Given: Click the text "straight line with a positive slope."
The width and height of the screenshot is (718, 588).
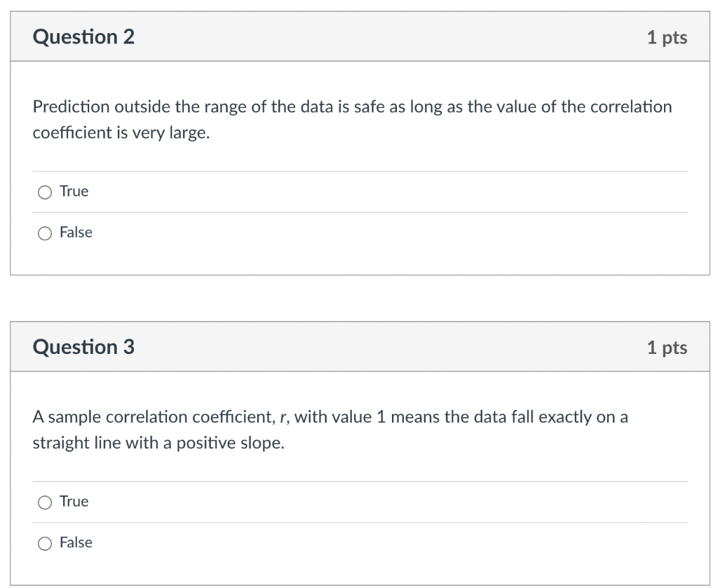Looking at the screenshot, I should point(158,444).
